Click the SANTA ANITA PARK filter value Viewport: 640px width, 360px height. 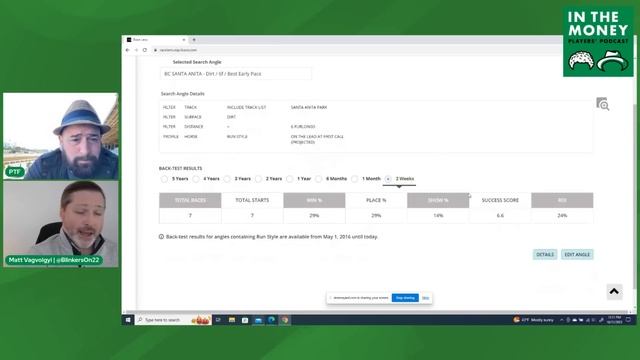(309, 107)
